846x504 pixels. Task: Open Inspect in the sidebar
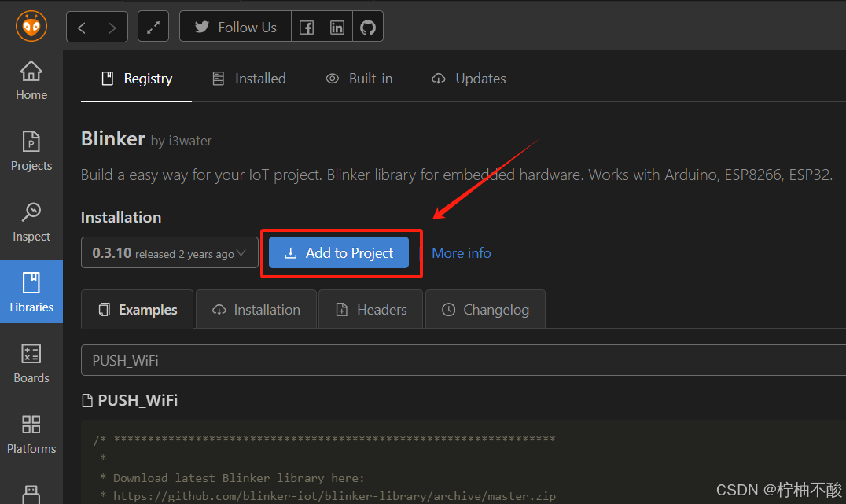pos(31,222)
